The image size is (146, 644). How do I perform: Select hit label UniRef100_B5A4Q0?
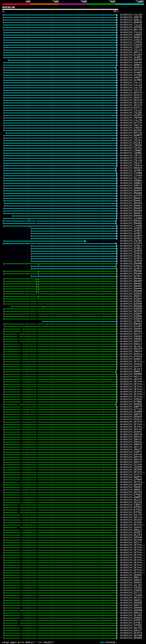click(x=131, y=223)
